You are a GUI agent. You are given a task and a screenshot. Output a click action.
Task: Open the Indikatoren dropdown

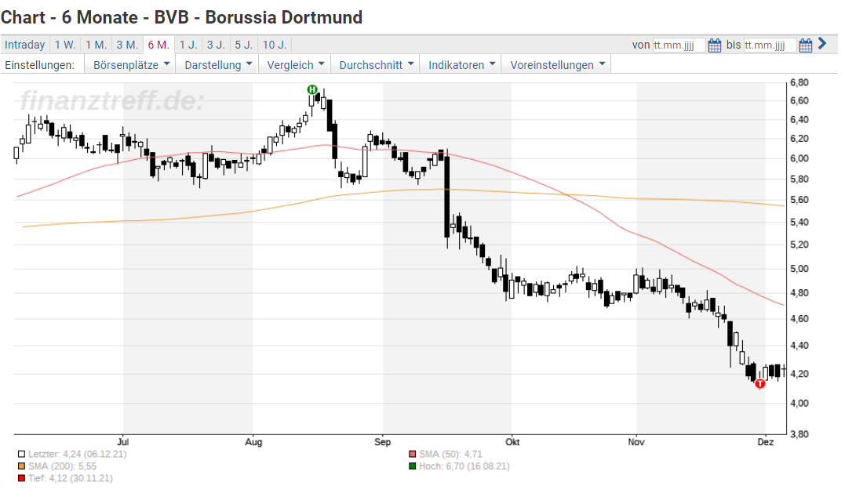click(461, 64)
